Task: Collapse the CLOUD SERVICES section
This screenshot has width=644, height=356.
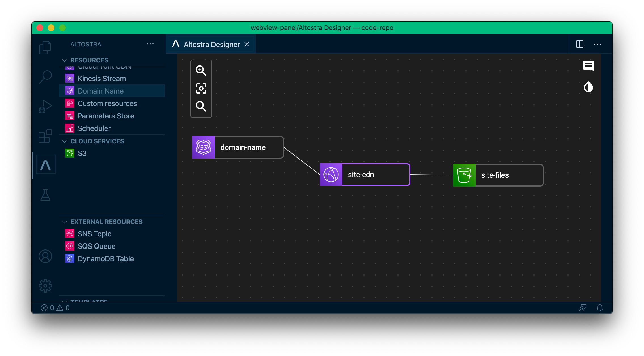Action: pyautogui.click(x=112, y=141)
